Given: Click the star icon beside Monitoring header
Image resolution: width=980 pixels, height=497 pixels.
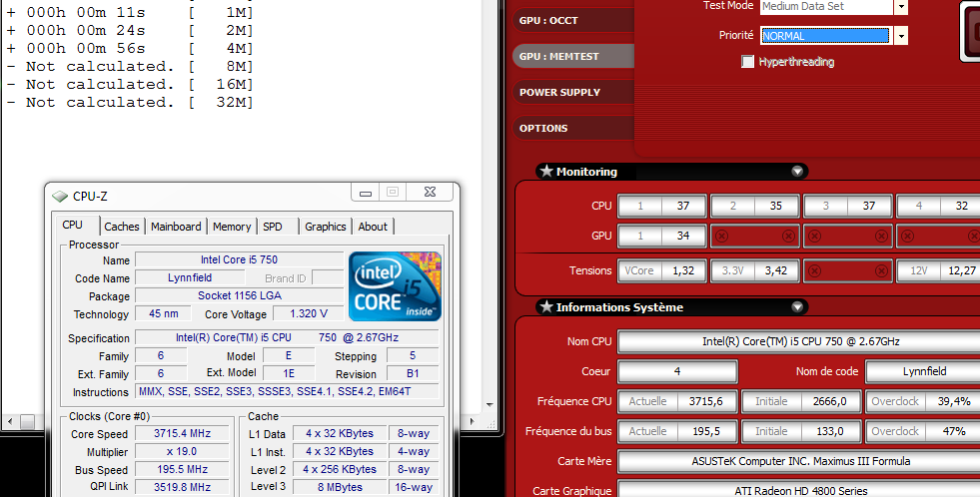Looking at the screenshot, I should click(546, 171).
